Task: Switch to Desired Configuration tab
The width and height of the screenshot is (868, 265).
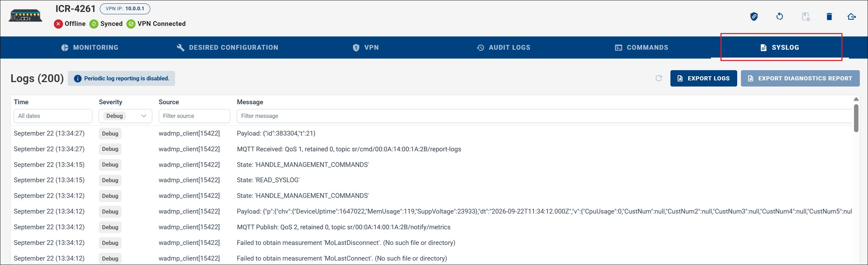Action: [228, 47]
